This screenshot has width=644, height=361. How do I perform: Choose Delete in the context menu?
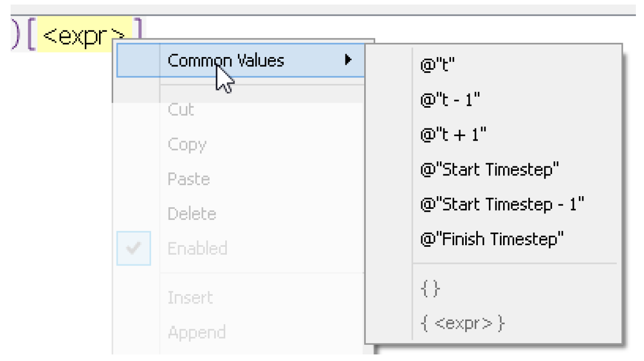pyautogui.click(x=192, y=214)
